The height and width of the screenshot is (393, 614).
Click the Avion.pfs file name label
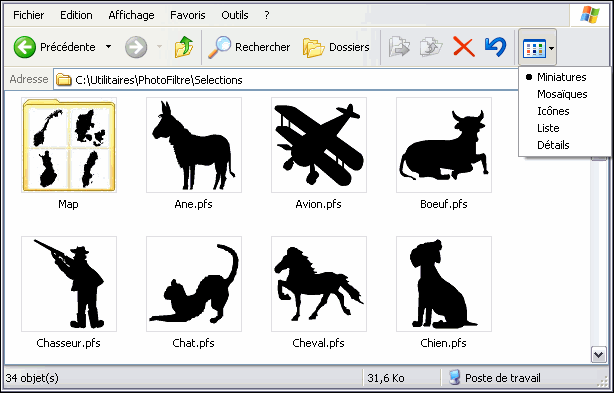pos(318,204)
